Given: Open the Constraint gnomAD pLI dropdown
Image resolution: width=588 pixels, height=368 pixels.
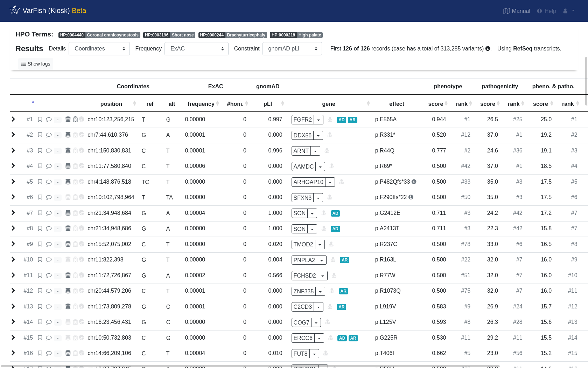Looking at the screenshot, I should (292, 49).
